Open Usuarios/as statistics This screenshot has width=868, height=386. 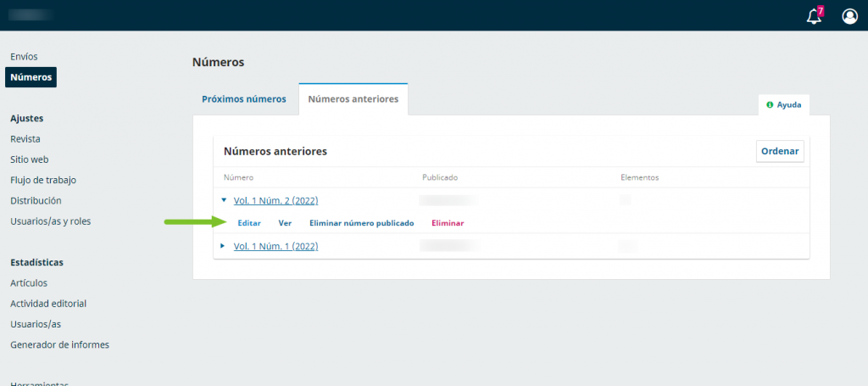coord(36,324)
